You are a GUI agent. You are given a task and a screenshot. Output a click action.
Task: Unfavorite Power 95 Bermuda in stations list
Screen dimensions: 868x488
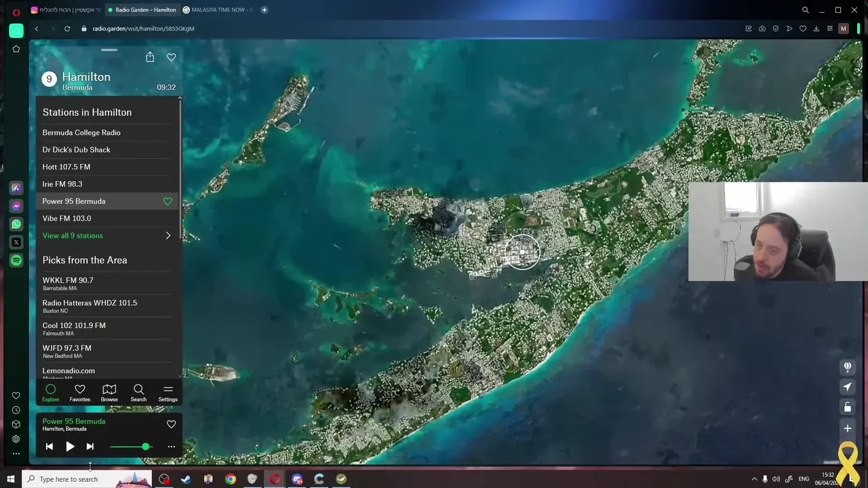167,201
